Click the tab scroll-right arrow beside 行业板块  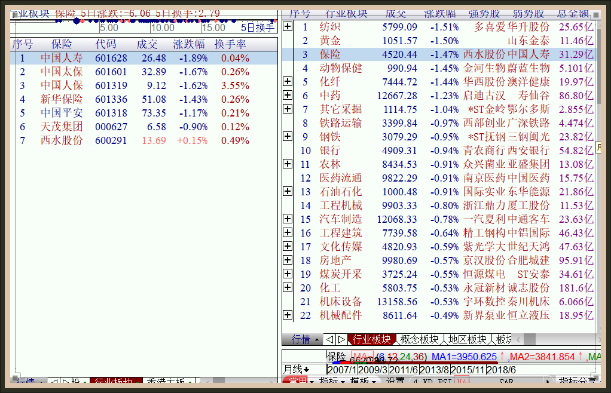click(x=341, y=339)
